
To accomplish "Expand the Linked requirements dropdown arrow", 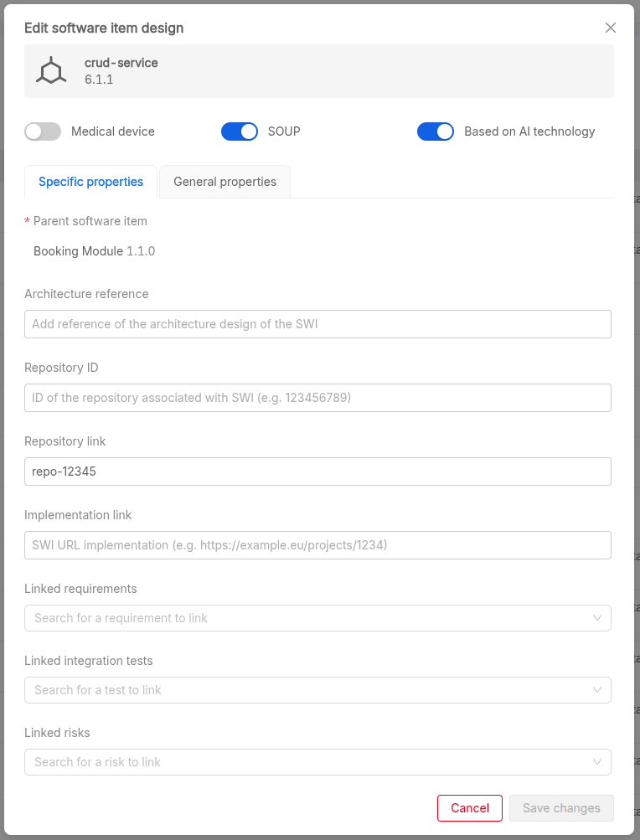I will point(597,618).
